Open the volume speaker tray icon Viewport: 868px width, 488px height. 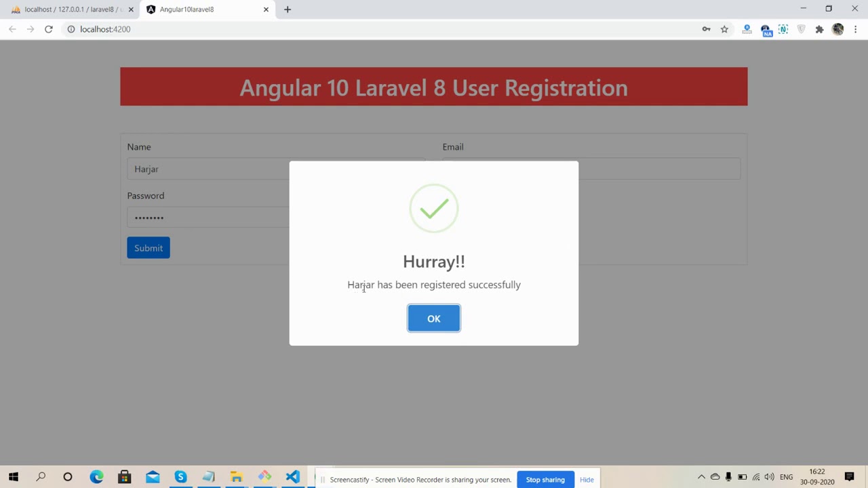coord(770,477)
